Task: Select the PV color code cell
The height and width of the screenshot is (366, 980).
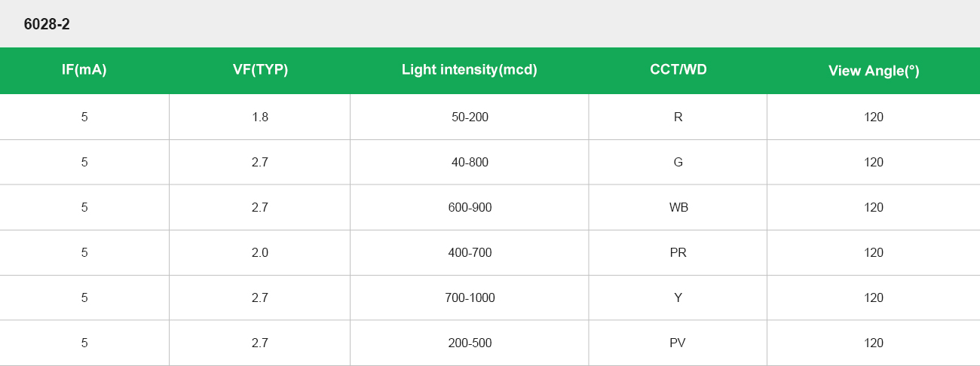Action: (678, 343)
